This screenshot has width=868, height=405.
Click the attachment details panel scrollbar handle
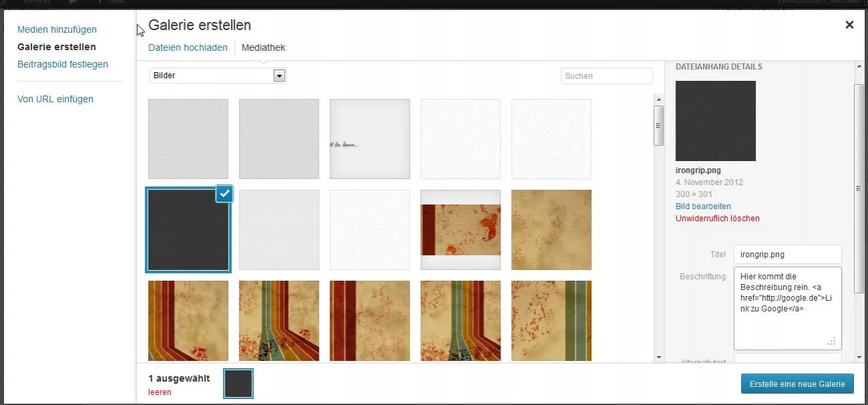[859, 189]
